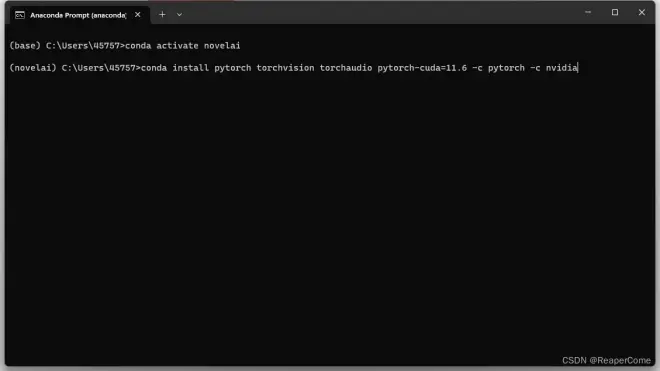
Task: Click the 'C:\Users\45757>' path on the first line
Action: pyautogui.click(x=85, y=45)
